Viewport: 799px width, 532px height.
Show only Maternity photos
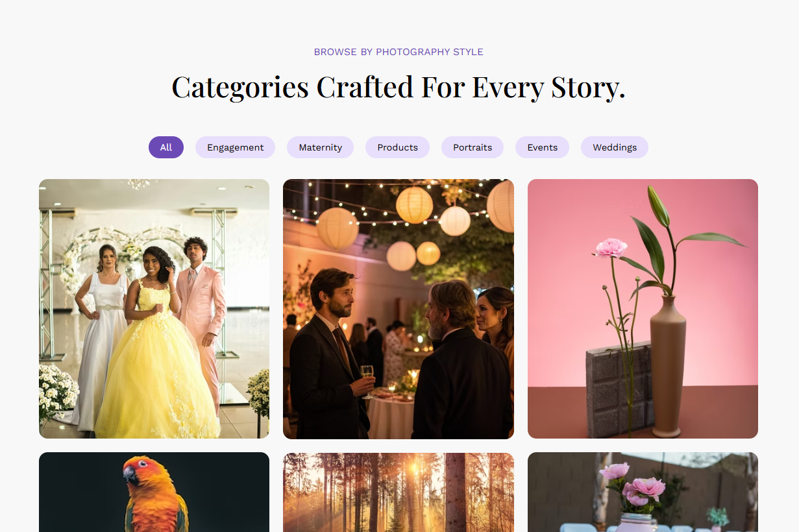coord(320,147)
